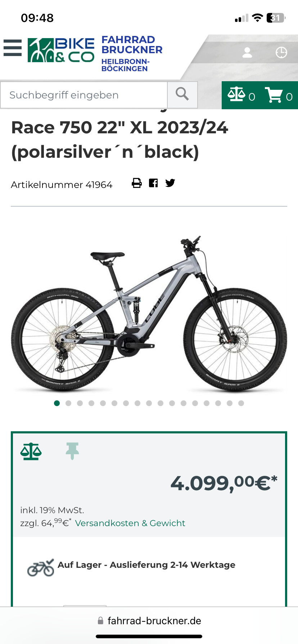This screenshot has height=644, width=298.
Task: Tap the search magnifier button
Action: (182, 95)
